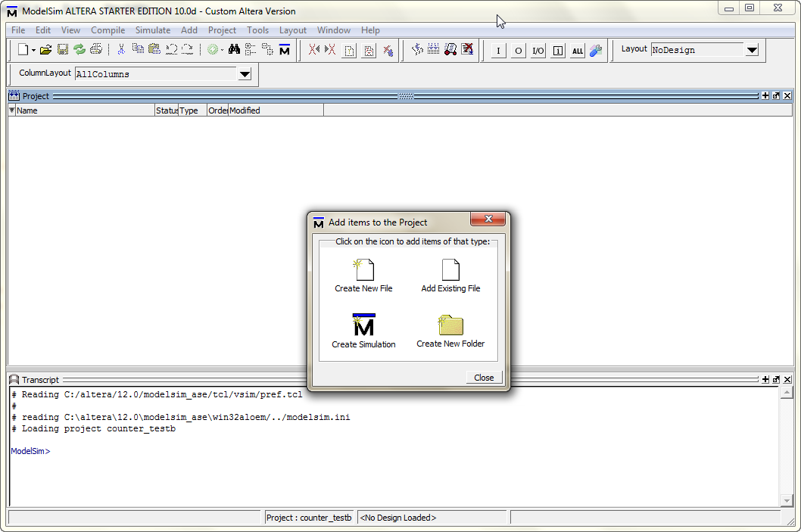Click Create Simulation icon in dialog
Screen dimensions: 801x532
pyautogui.click(x=363, y=325)
